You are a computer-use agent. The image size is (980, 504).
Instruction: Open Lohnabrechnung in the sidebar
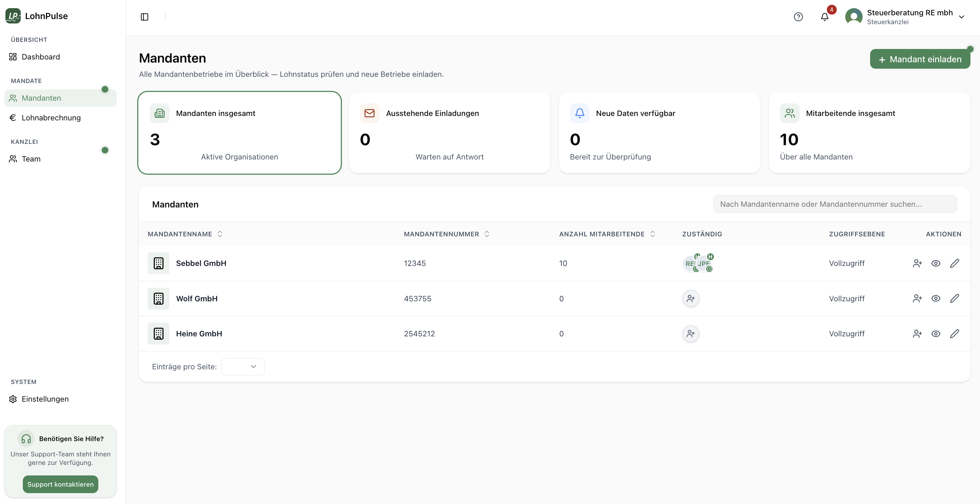(x=51, y=117)
